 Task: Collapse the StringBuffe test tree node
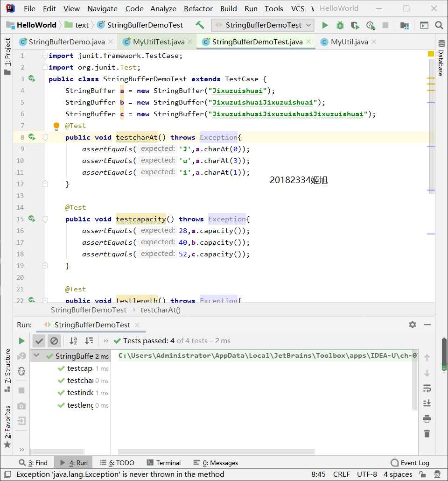pyautogui.click(x=36, y=355)
